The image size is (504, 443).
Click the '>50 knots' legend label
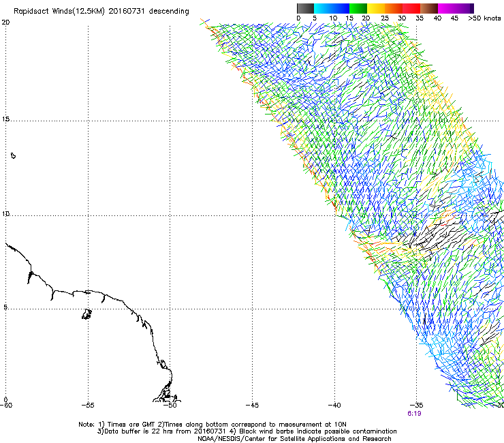(x=484, y=18)
